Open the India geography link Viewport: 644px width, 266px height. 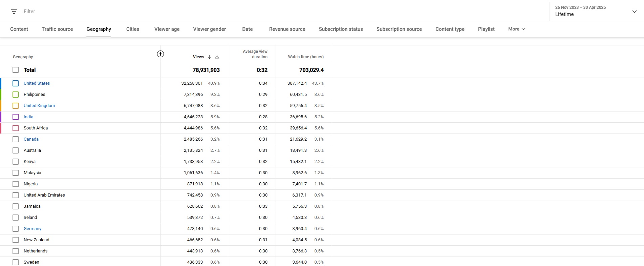[x=28, y=117]
